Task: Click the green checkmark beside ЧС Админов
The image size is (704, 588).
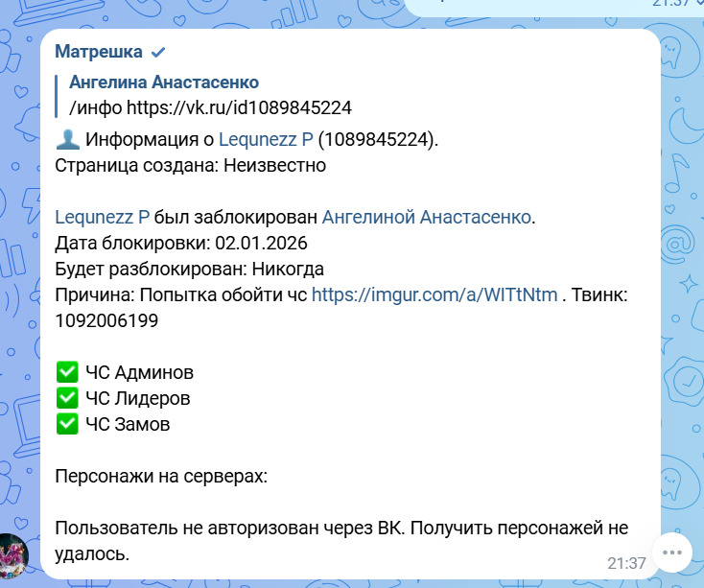Action: click(67, 372)
